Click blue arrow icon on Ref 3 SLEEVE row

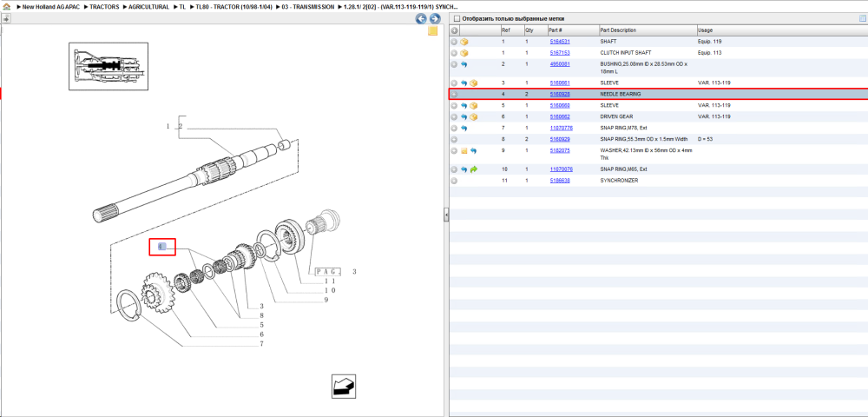[x=464, y=83]
